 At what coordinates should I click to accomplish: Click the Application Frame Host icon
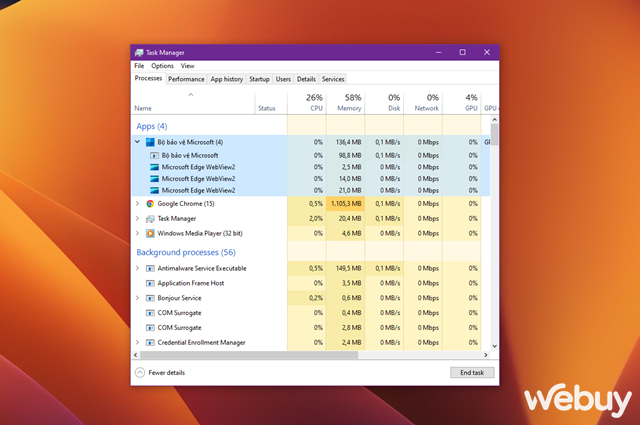click(150, 283)
